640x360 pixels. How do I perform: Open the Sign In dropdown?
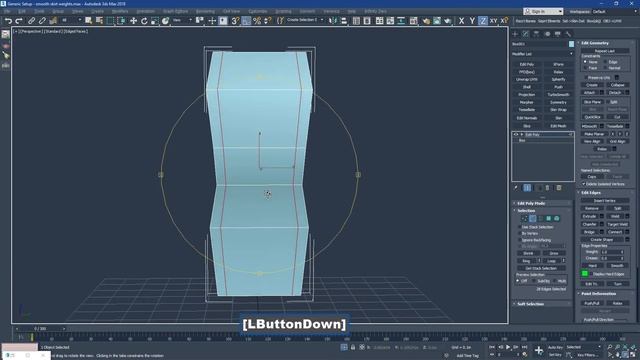click(x=543, y=11)
